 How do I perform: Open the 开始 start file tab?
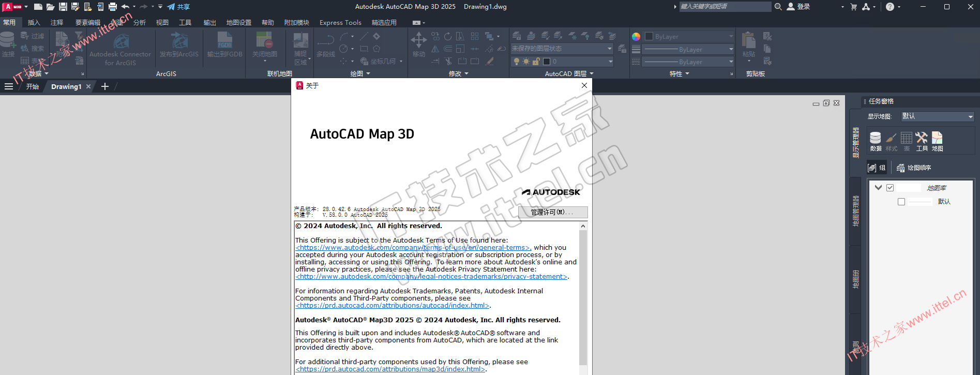point(33,86)
